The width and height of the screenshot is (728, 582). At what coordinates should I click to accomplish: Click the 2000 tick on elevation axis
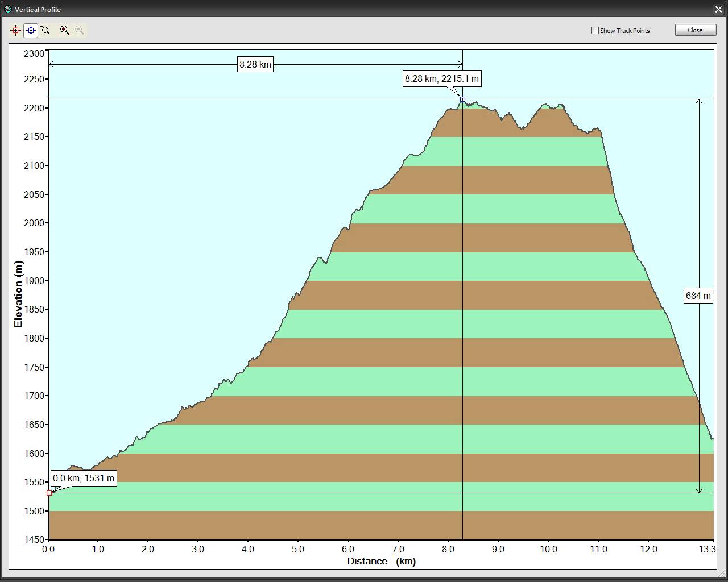coord(34,223)
